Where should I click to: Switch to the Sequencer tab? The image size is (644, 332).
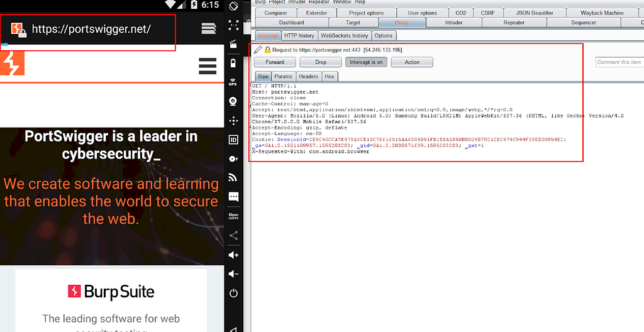click(583, 23)
